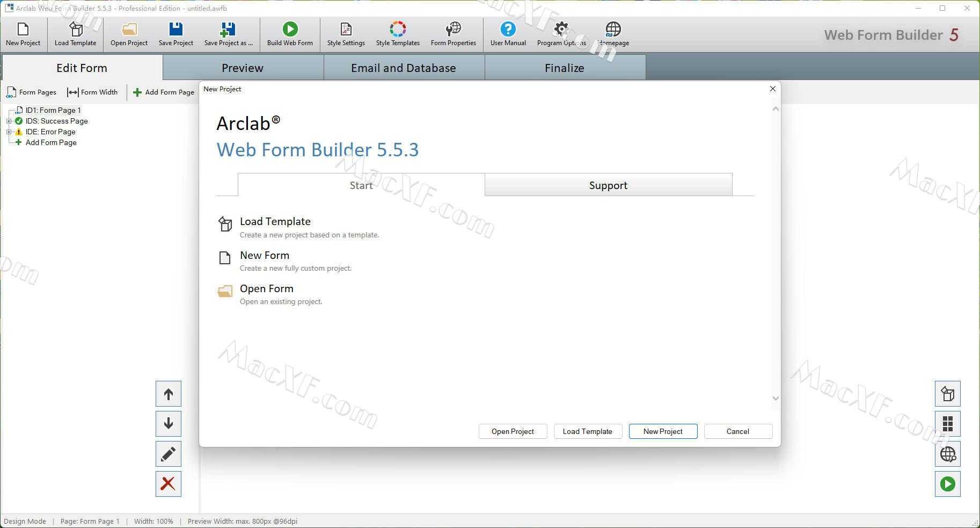Click 'Create a new fully custom project.' text

point(296,268)
